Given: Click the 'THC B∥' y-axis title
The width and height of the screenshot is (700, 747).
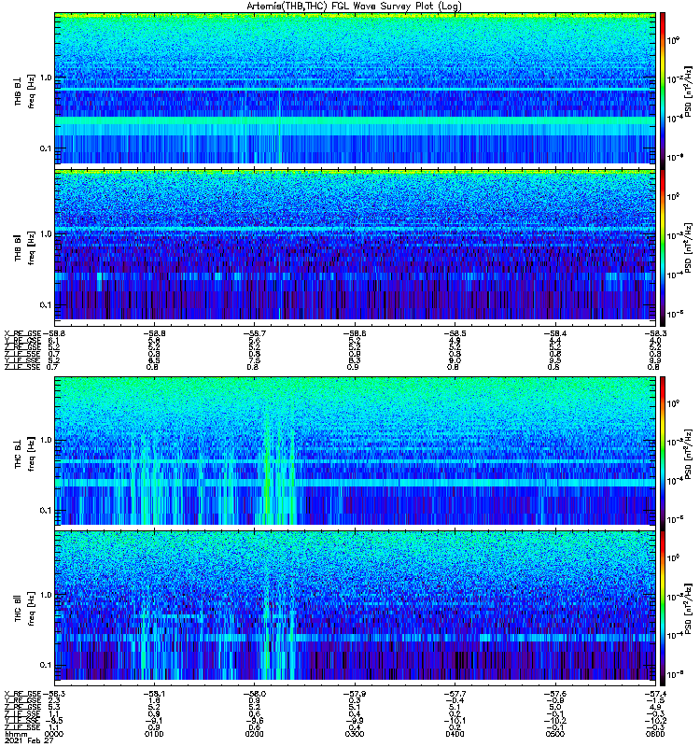Looking at the screenshot, I should coord(18,609).
